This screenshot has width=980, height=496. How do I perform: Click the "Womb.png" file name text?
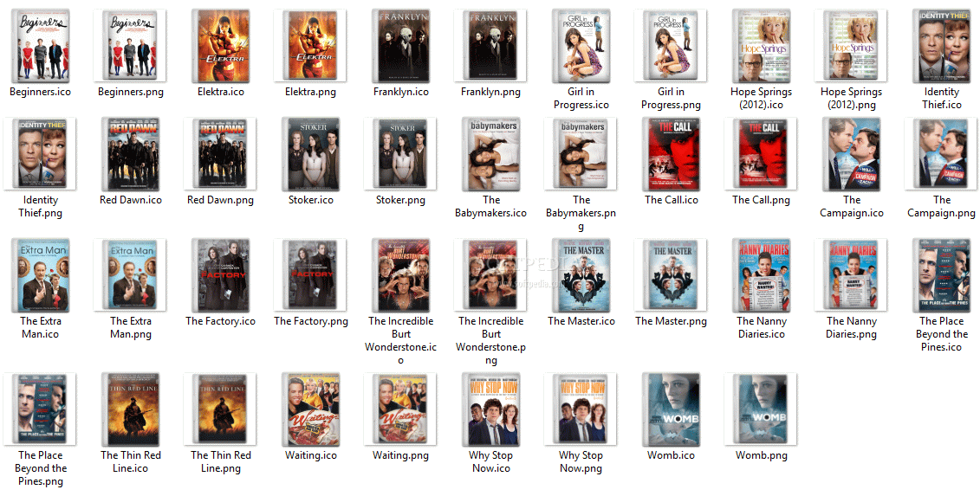tap(762, 455)
